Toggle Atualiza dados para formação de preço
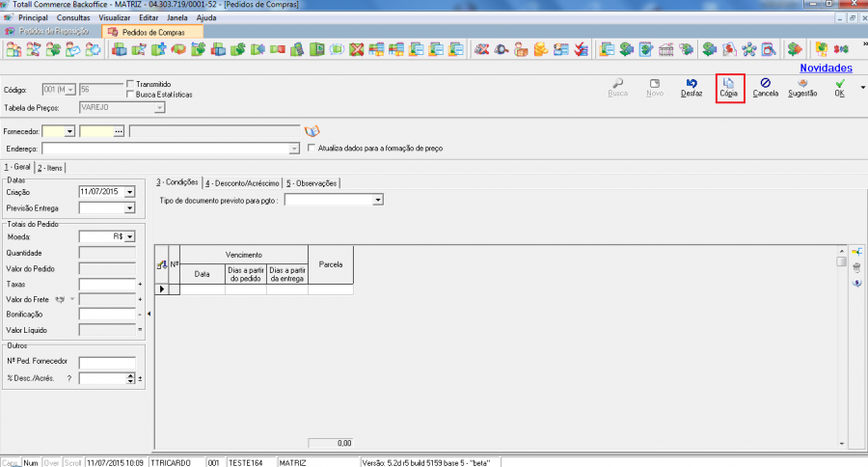This screenshot has height=467, width=868. tap(311, 149)
